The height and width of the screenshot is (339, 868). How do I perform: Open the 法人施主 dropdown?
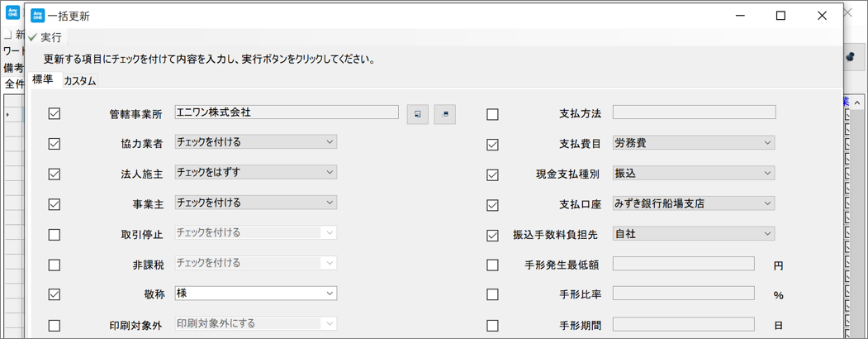click(255, 172)
